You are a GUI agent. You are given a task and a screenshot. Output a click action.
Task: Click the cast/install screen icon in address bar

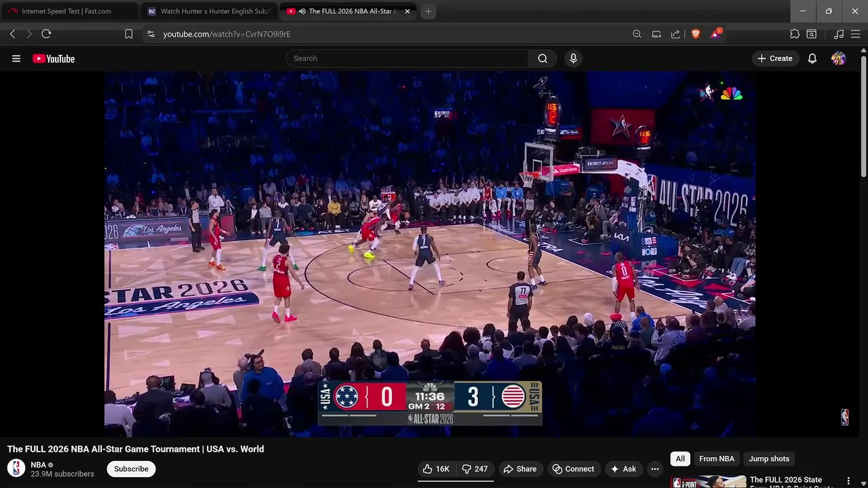[x=656, y=34]
